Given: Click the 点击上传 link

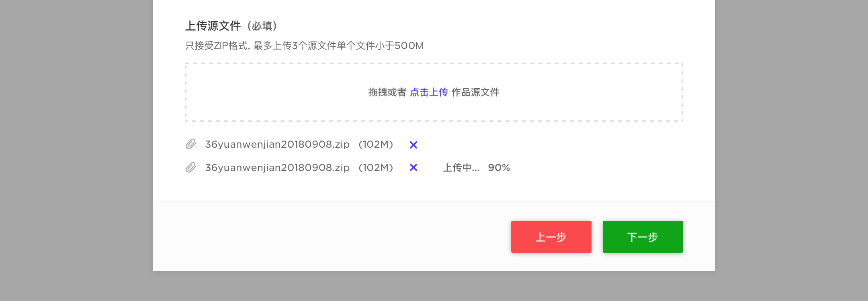Looking at the screenshot, I should [x=429, y=92].
